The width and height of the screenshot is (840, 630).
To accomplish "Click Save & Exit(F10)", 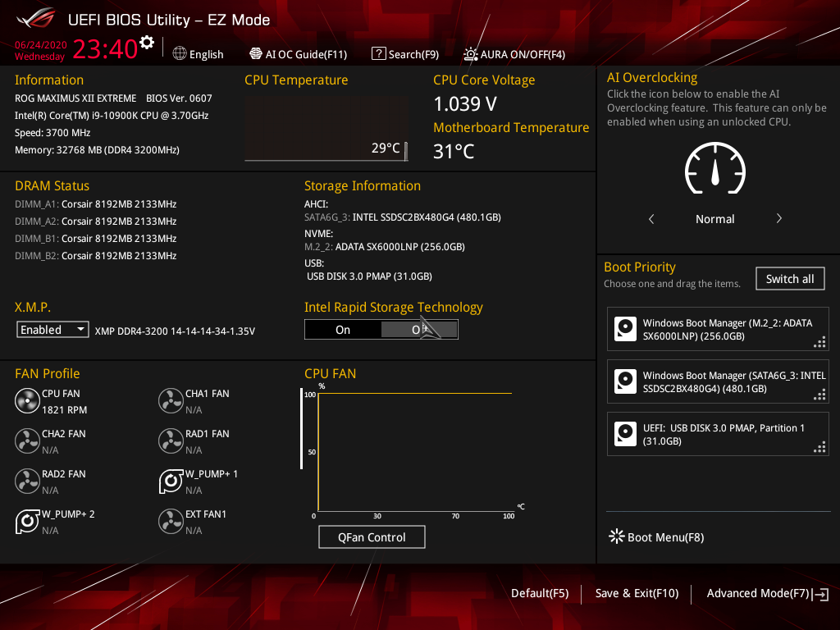I will click(x=637, y=593).
